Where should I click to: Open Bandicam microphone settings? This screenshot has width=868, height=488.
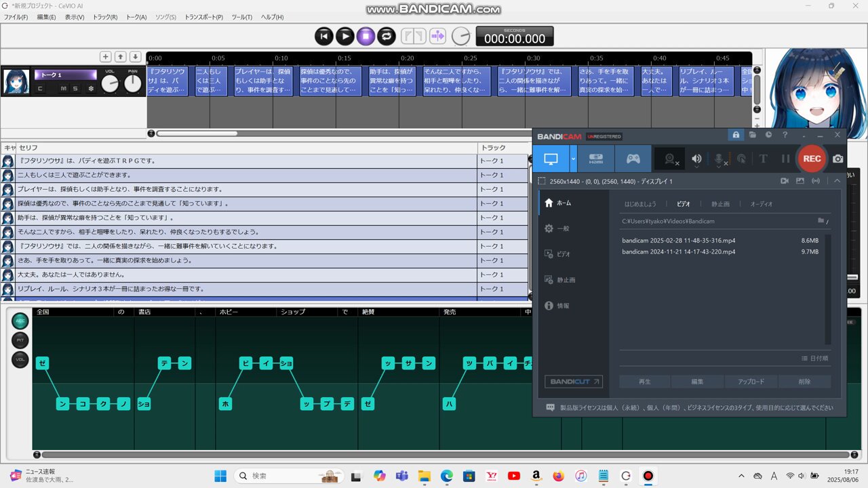719,159
